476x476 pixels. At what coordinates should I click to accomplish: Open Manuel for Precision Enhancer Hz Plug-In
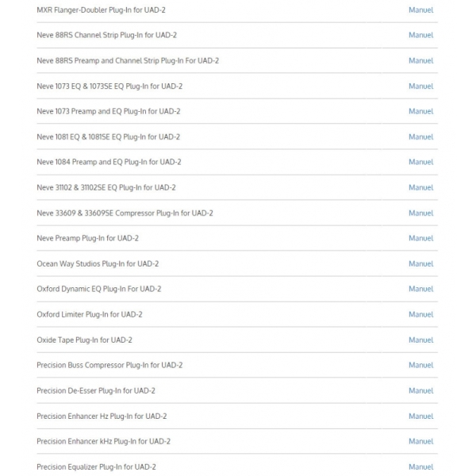(x=420, y=416)
